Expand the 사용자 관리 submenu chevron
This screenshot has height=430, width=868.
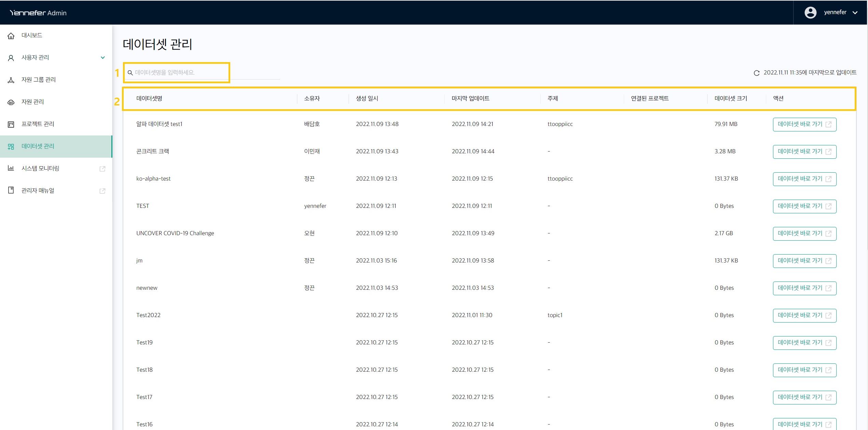point(102,58)
